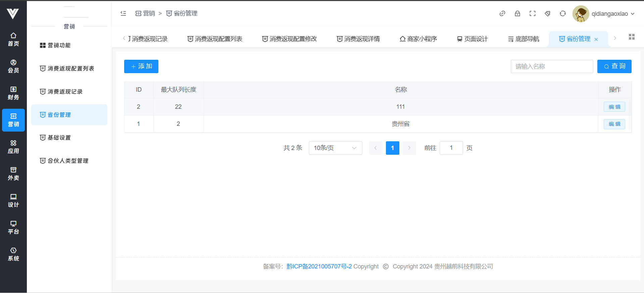The width and height of the screenshot is (644, 293).
Task: Refresh the page using reload icon
Action: pos(562,13)
